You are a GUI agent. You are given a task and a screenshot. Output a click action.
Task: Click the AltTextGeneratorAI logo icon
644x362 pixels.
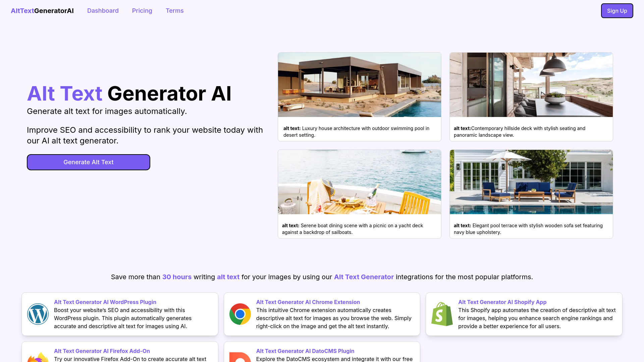click(x=42, y=11)
